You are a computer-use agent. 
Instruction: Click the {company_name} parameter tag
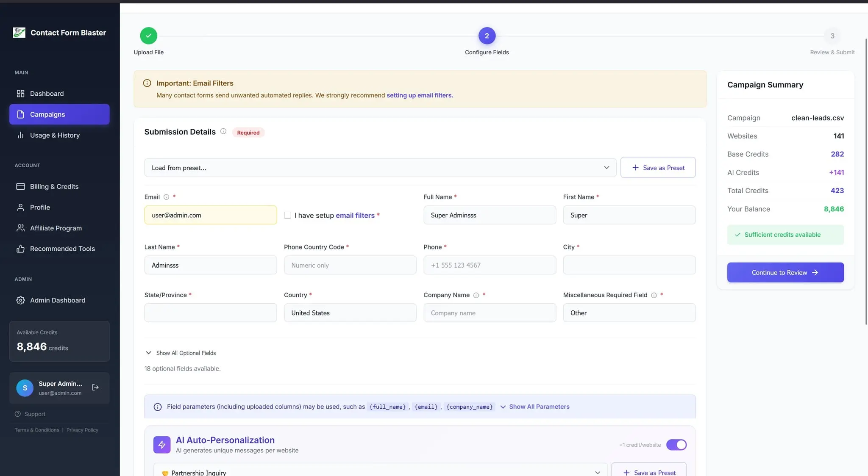[x=469, y=407]
